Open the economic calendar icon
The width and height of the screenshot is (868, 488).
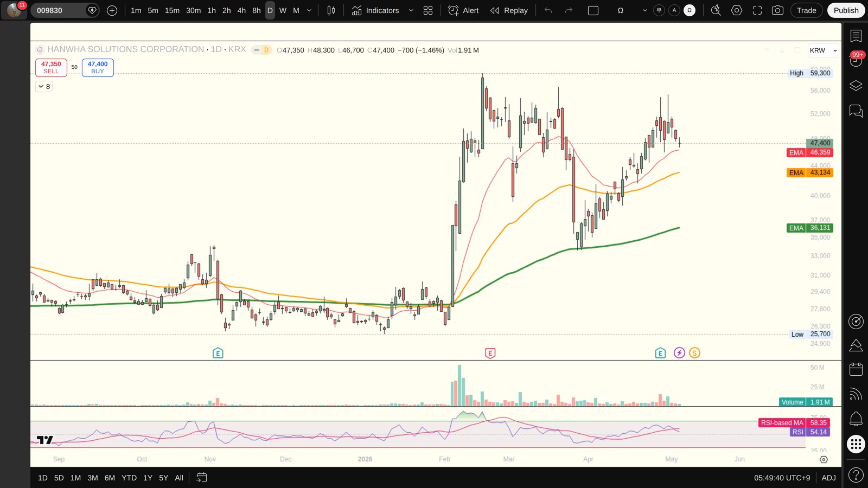(x=856, y=369)
